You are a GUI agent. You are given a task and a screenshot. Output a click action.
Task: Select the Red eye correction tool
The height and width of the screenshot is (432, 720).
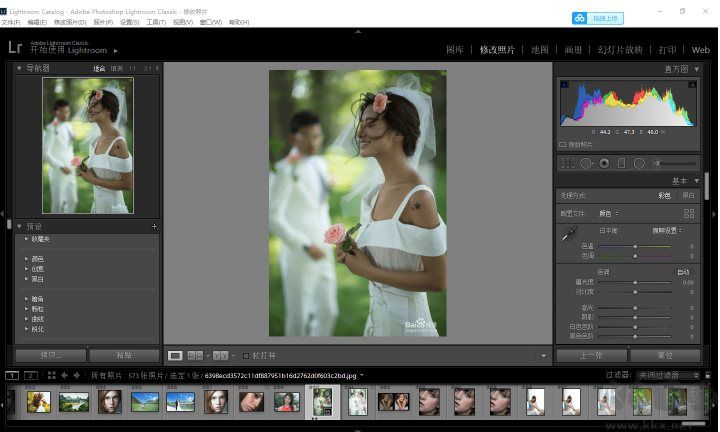pyautogui.click(x=604, y=163)
